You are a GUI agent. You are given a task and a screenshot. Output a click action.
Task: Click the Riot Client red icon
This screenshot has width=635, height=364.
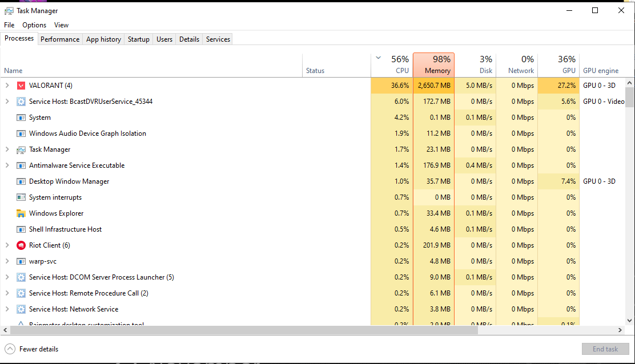pyautogui.click(x=21, y=245)
